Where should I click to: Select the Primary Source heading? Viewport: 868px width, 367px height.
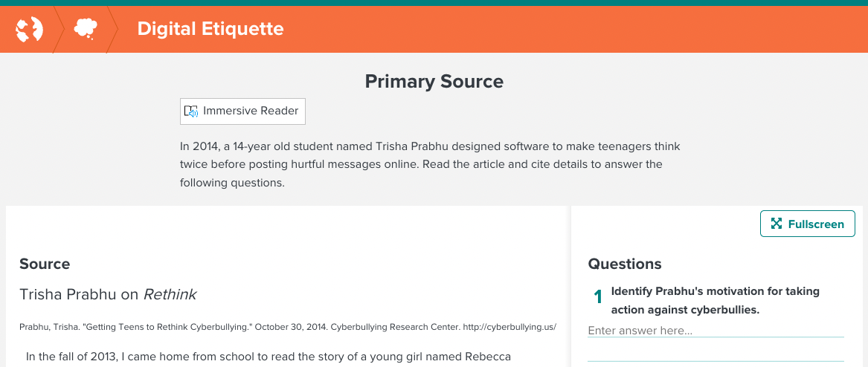434,82
